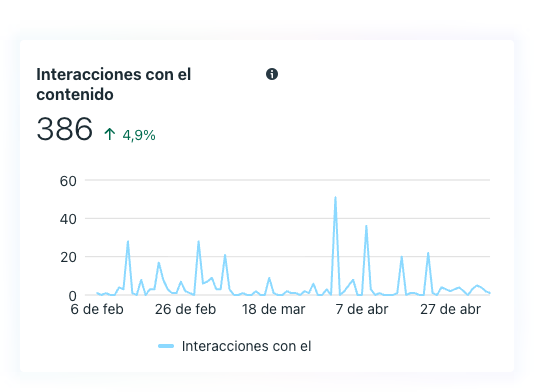This screenshot has height=392, width=554.
Task: Click the highest chart peak above 50
Action: pyautogui.click(x=335, y=197)
